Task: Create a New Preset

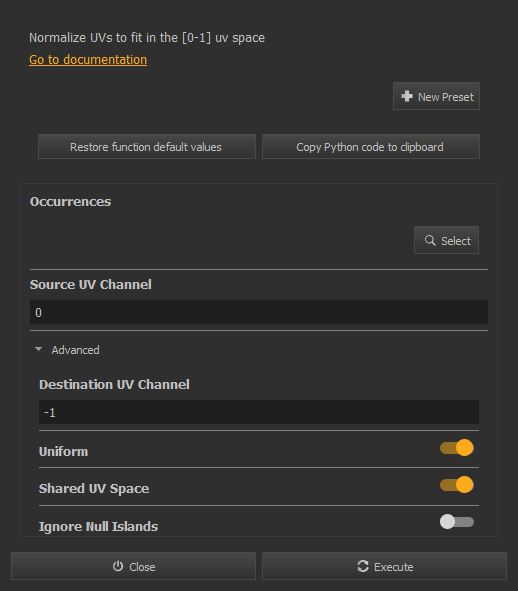Action: (436, 96)
